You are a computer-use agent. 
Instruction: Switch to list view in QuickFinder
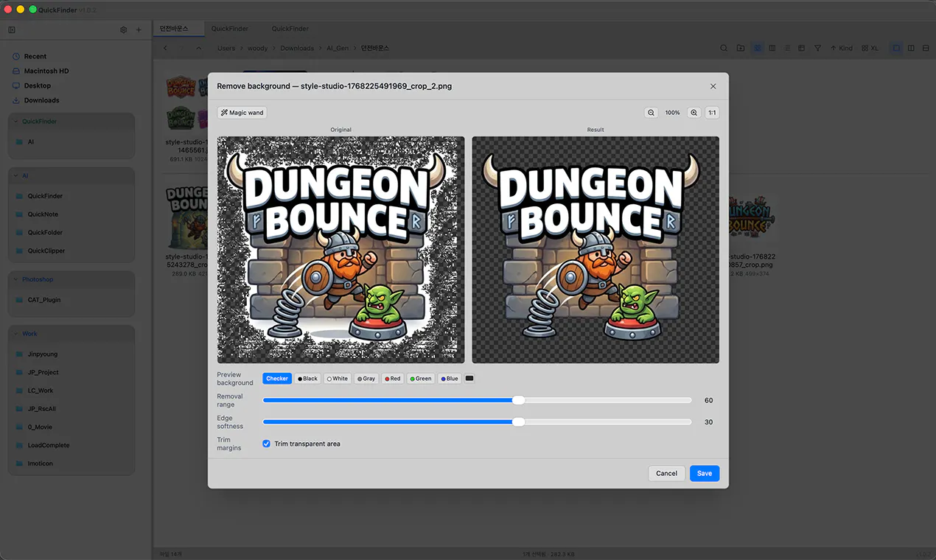point(787,49)
